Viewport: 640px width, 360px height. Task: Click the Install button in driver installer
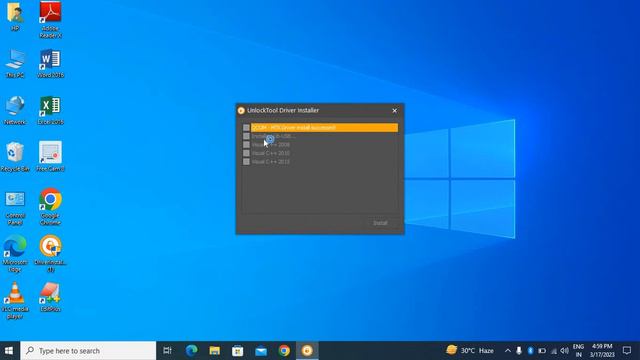coord(380,223)
